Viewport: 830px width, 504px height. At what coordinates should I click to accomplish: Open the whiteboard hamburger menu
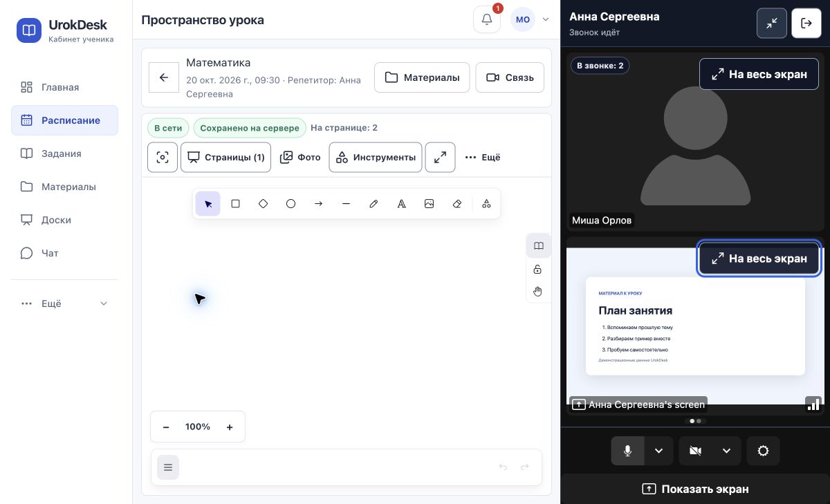[x=168, y=467]
